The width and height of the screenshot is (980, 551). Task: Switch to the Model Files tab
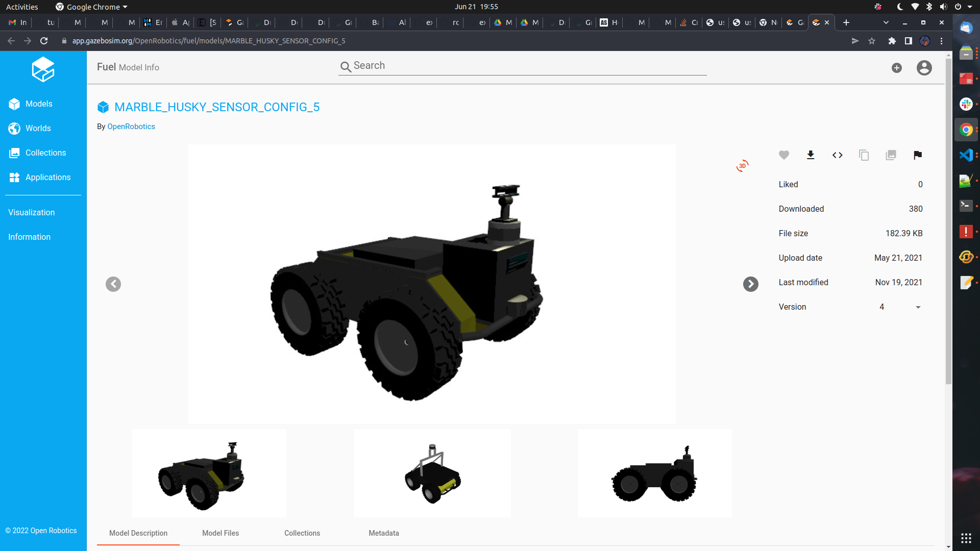(x=220, y=533)
